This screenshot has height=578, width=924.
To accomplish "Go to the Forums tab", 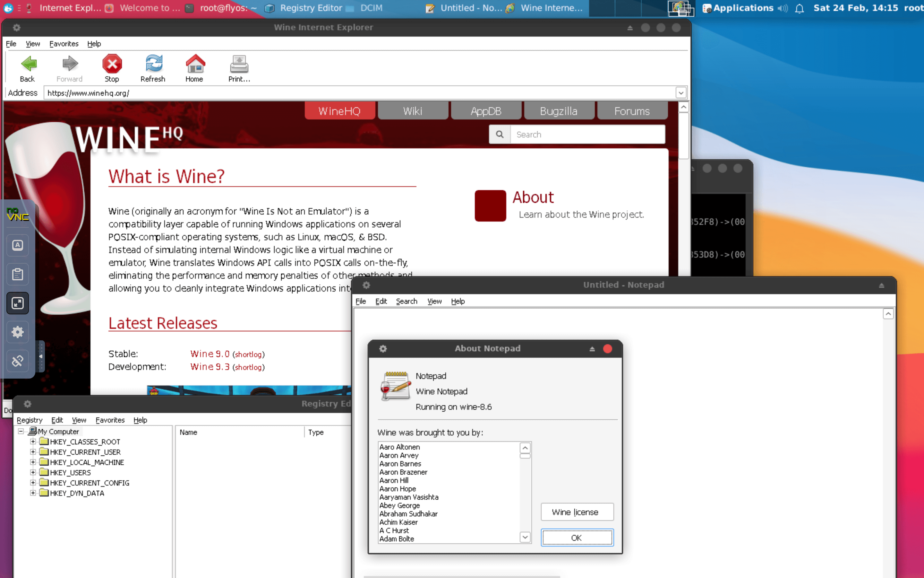I will pyautogui.click(x=632, y=111).
